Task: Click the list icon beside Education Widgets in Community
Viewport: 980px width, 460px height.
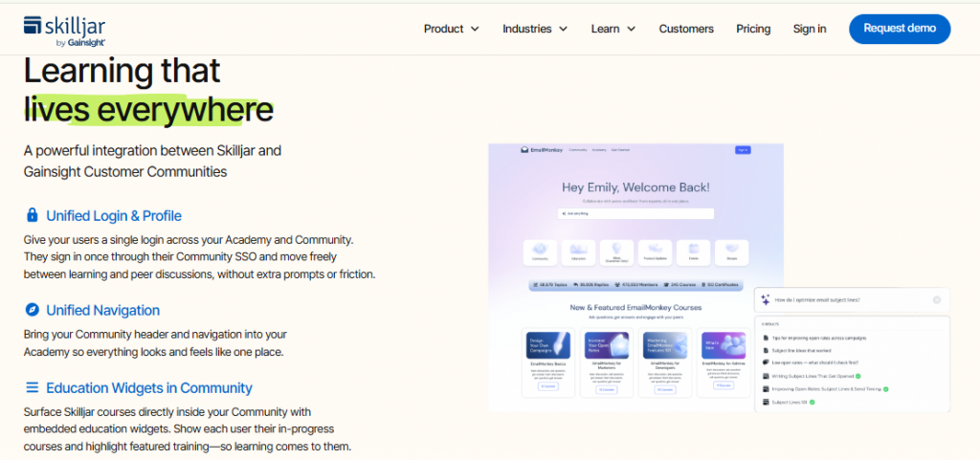Action: [x=32, y=387]
